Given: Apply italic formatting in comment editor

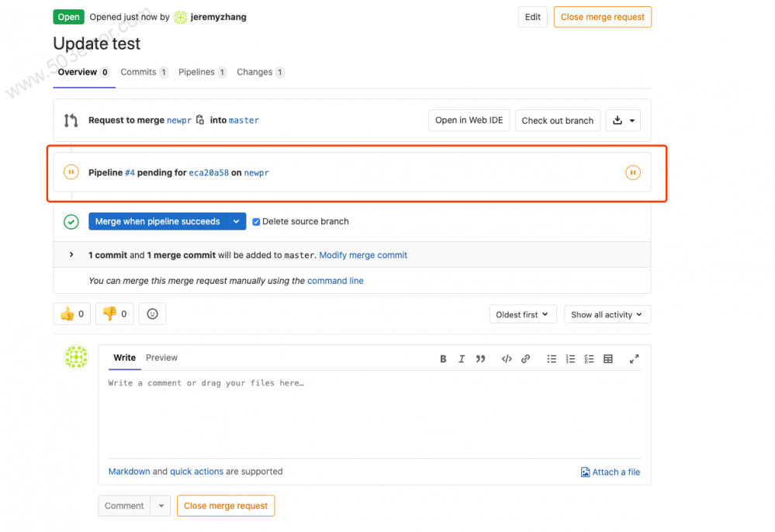Looking at the screenshot, I should tap(462, 358).
